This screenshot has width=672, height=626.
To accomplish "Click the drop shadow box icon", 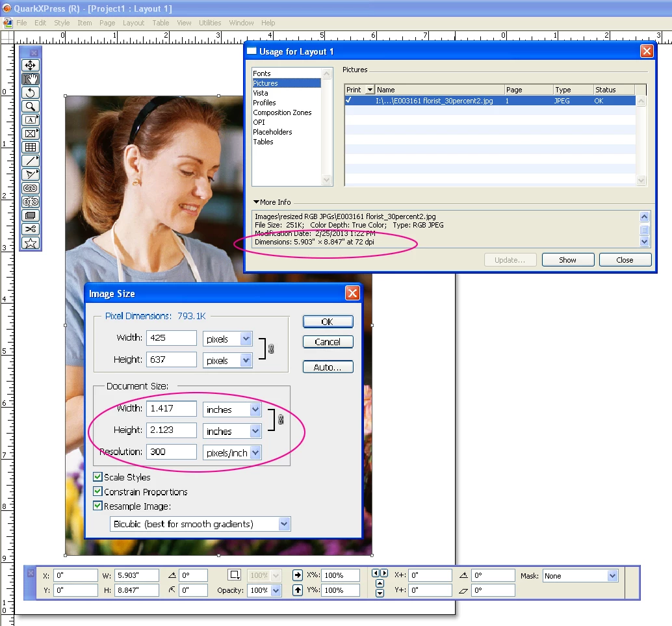I will click(235, 575).
